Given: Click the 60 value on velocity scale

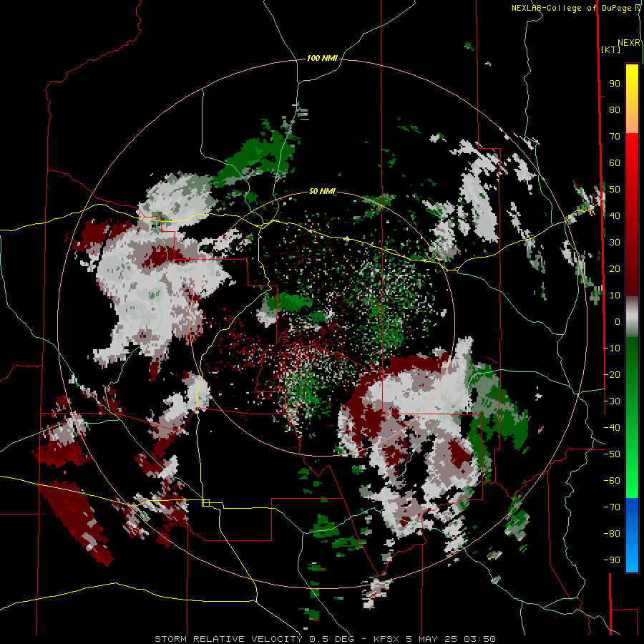Looking at the screenshot, I should (615, 163).
